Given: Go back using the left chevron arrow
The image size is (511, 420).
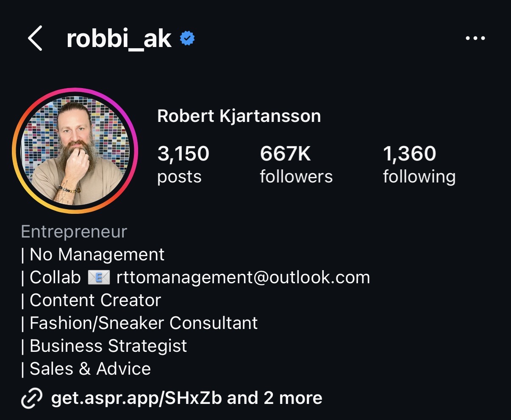Looking at the screenshot, I should coord(35,38).
